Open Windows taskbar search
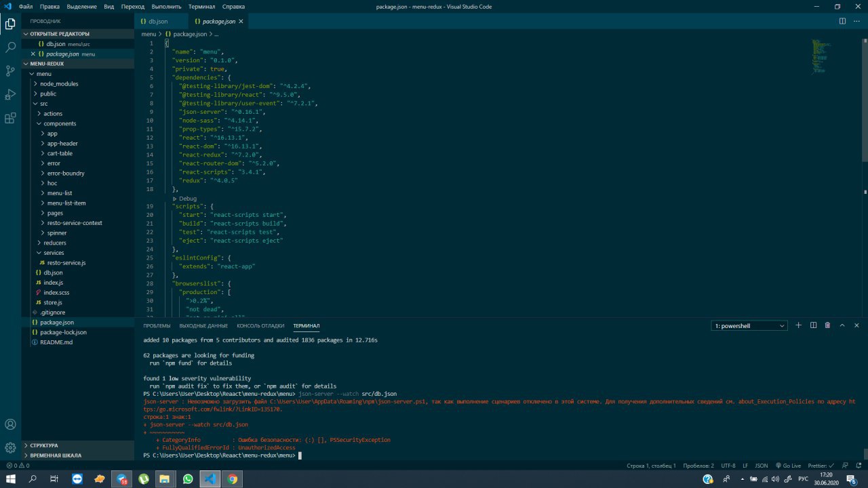This screenshot has height=488, width=868. tap(33, 479)
